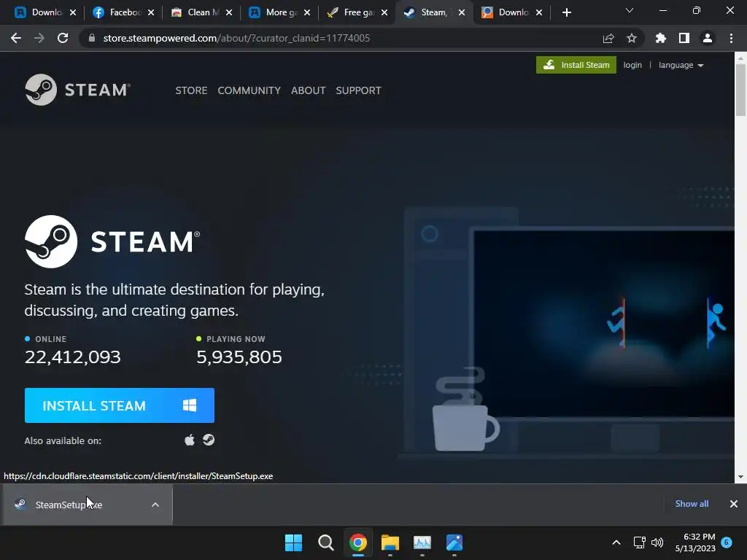The width and height of the screenshot is (747, 560).
Task: Click the playing now count 5,935,805
Action: click(x=239, y=357)
